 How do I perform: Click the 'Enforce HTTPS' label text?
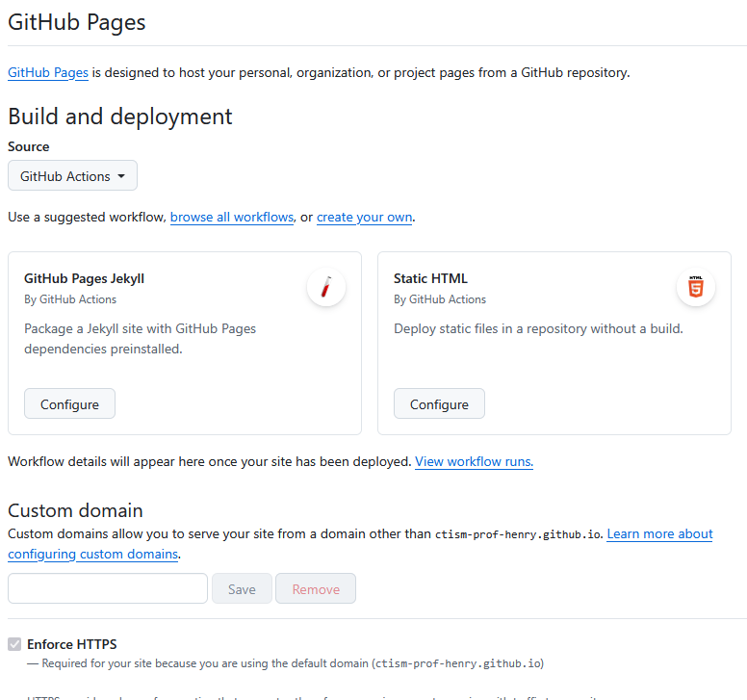[72, 644]
